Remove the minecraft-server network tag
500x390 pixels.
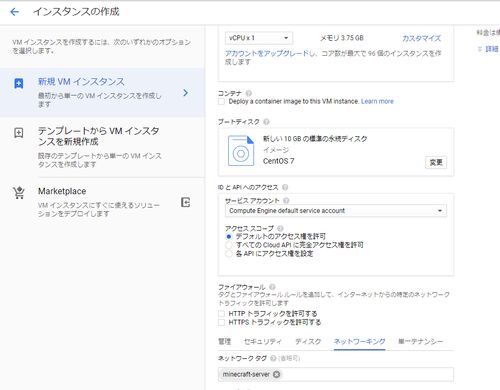277,374
